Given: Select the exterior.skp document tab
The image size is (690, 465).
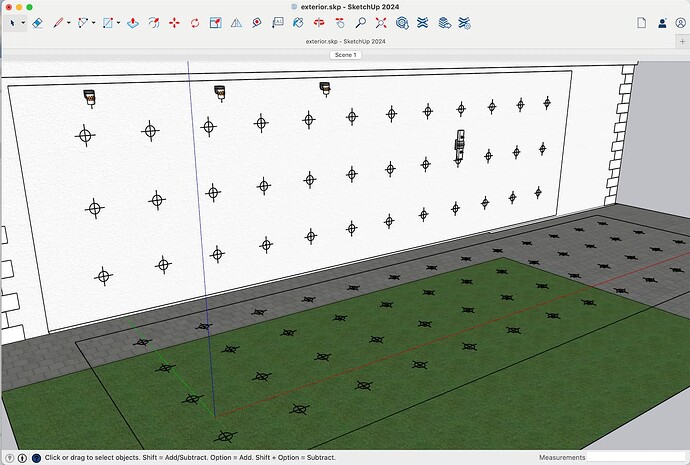Looking at the screenshot, I should coord(345,41).
